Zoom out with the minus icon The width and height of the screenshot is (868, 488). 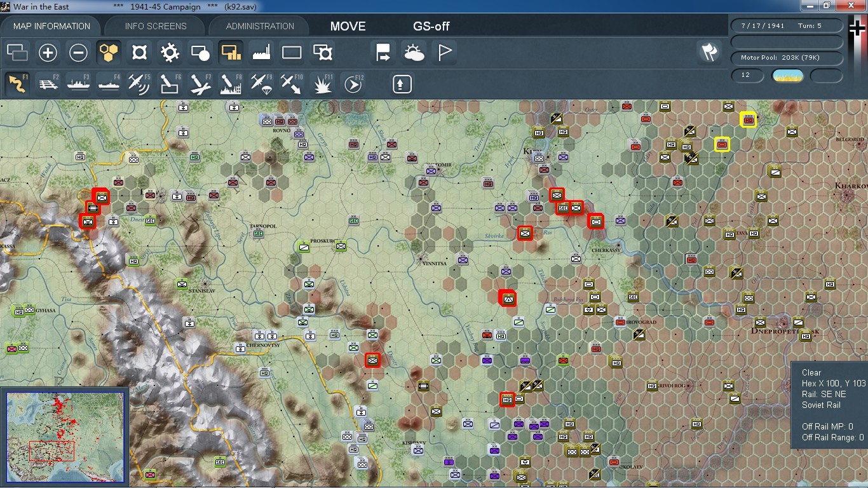pyautogui.click(x=79, y=53)
